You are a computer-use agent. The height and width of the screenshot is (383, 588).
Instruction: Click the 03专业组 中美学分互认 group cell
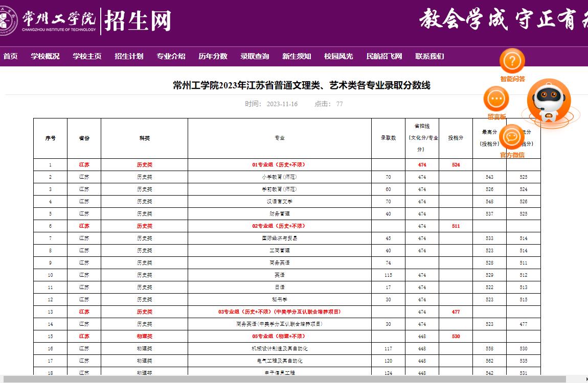[279, 312]
